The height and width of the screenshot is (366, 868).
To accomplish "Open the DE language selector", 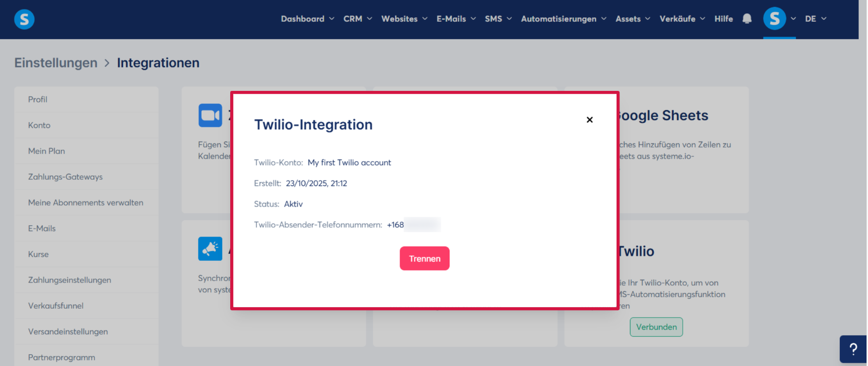I will pos(816,19).
